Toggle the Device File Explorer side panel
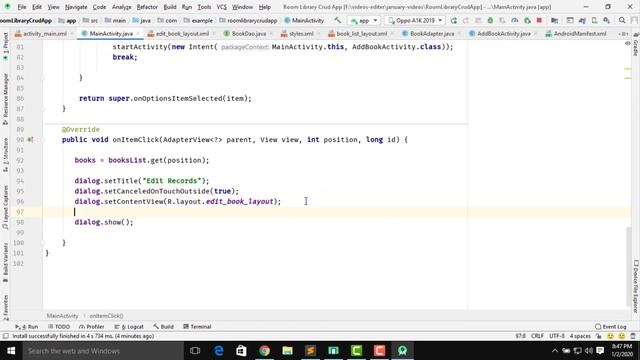 tap(636, 286)
